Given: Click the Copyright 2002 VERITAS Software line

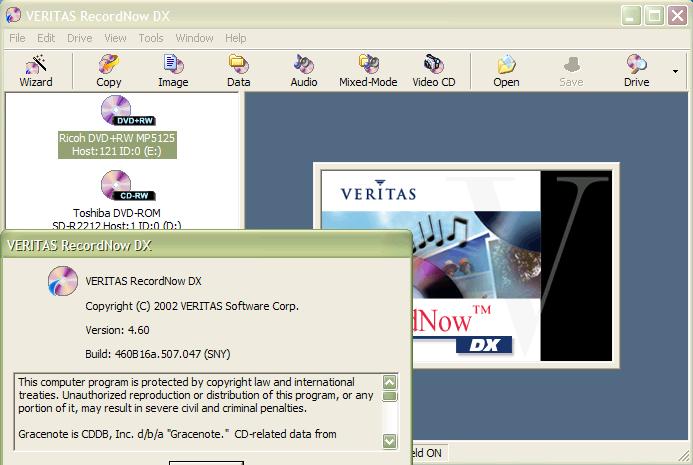Looking at the screenshot, I should (192, 306).
